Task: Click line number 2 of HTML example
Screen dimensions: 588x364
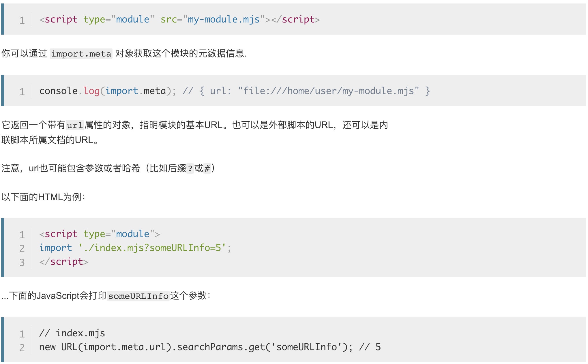Action: (x=22, y=248)
